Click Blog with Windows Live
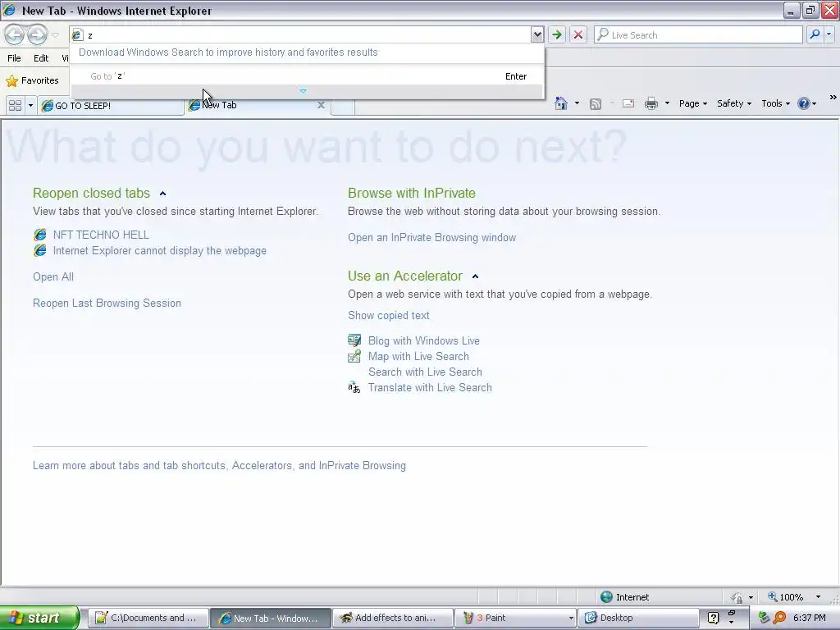Viewport: 840px width, 630px height. pos(424,340)
